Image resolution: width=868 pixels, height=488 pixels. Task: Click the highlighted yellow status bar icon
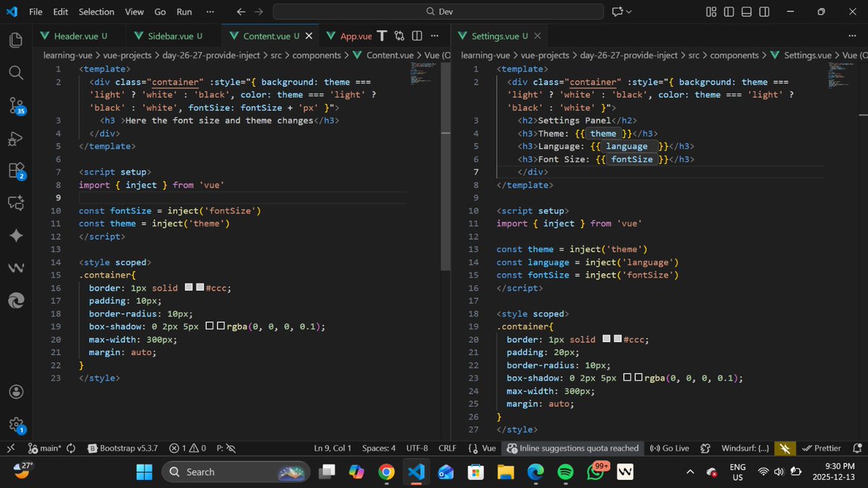pos(784,448)
